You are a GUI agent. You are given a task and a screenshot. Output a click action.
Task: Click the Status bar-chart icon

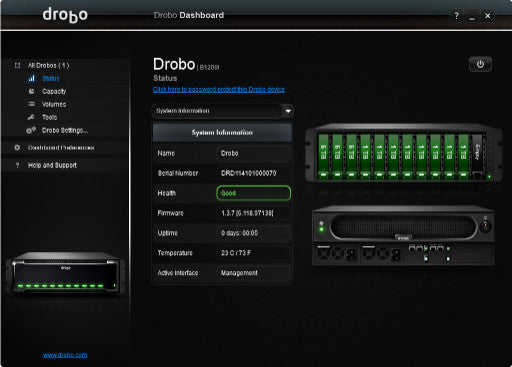coord(32,79)
